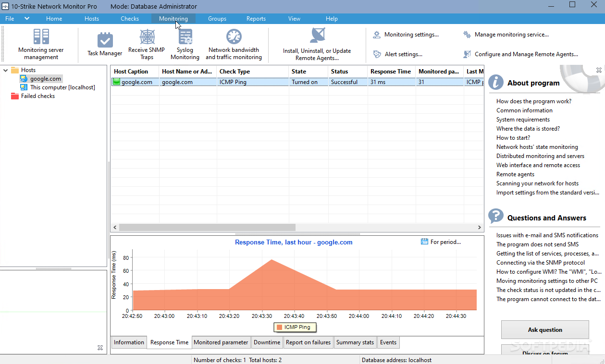Open 'Web interface and remote access' link
Image resolution: width=605 pixels, height=364 pixels.
click(x=538, y=165)
